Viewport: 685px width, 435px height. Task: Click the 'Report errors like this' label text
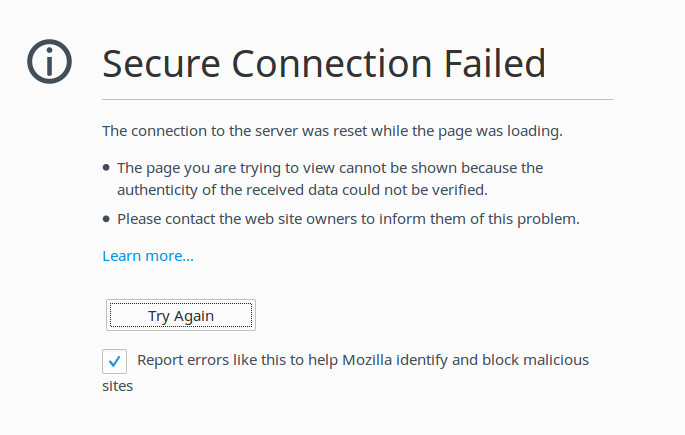point(363,360)
